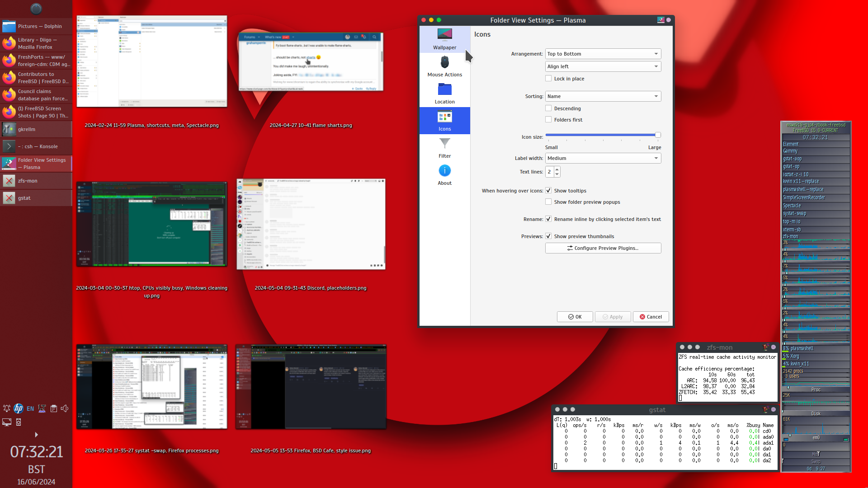Screen dimensions: 868x488
Task: Open the audio volume tray icon
Action: point(65,408)
